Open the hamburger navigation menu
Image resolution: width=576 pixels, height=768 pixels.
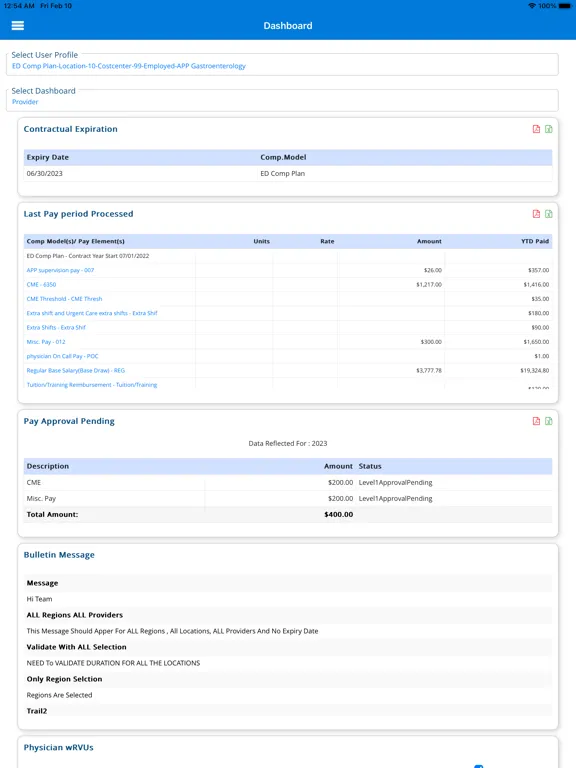(x=18, y=25)
